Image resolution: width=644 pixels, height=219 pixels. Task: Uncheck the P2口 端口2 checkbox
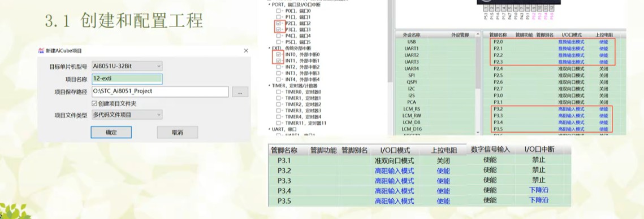coord(279,23)
